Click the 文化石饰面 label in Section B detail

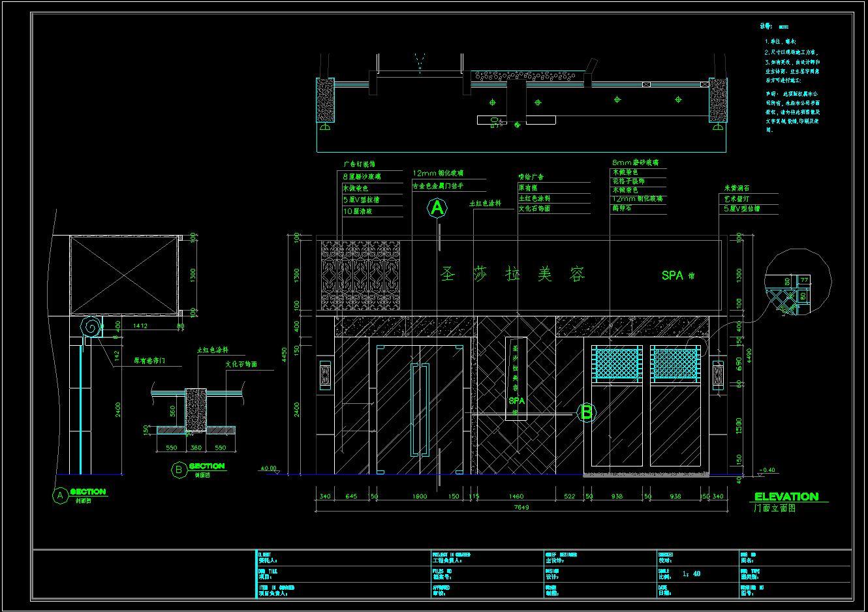click(x=241, y=365)
